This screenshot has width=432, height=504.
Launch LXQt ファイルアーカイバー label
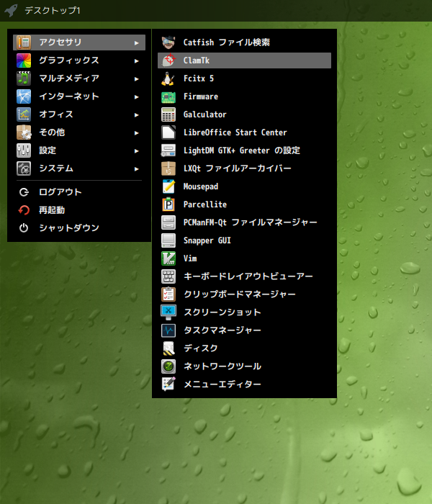tap(237, 168)
